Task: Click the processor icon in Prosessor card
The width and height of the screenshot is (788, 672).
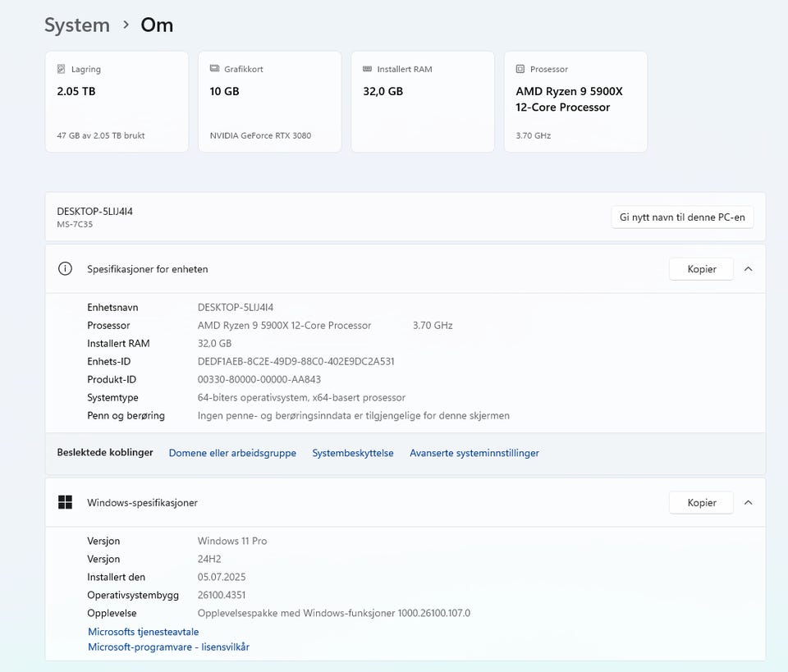Action: [520, 70]
